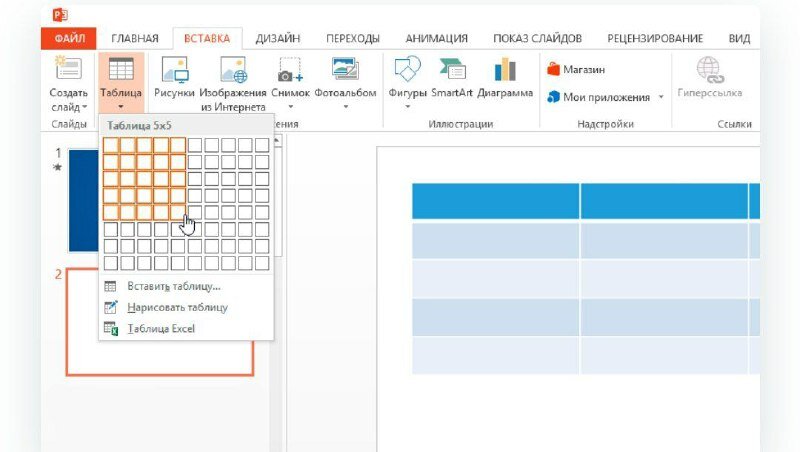Click the Нарисовать таблицу pencil icon
The width and height of the screenshot is (800, 452).
click(111, 307)
